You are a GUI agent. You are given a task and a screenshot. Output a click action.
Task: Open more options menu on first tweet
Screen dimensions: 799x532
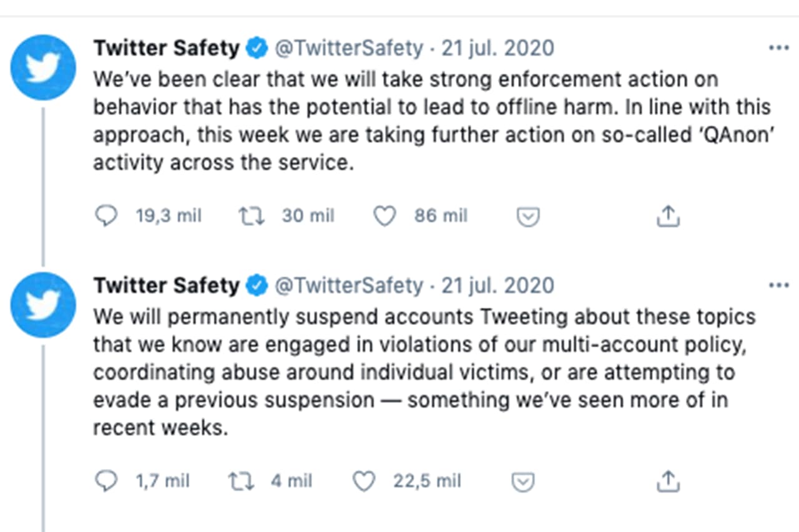point(778,48)
